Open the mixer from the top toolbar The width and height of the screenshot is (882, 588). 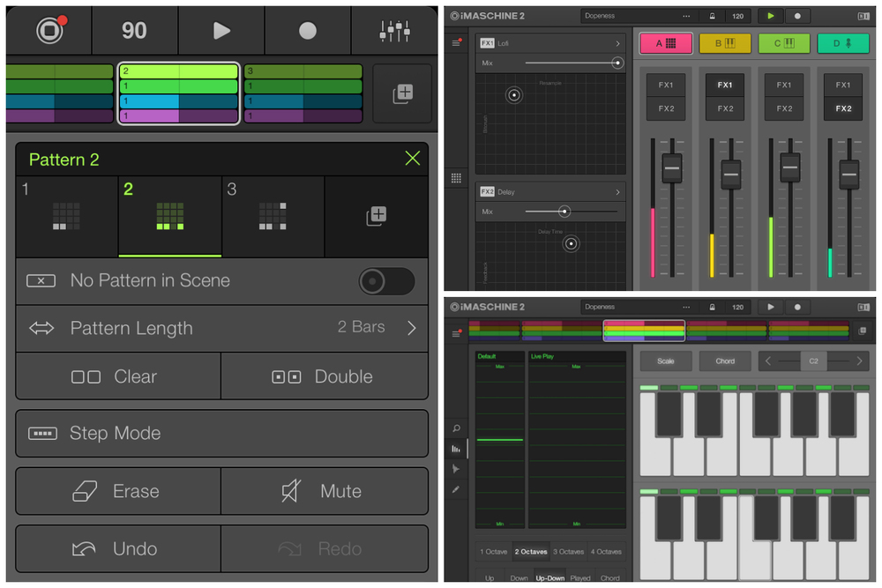coord(393,31)
